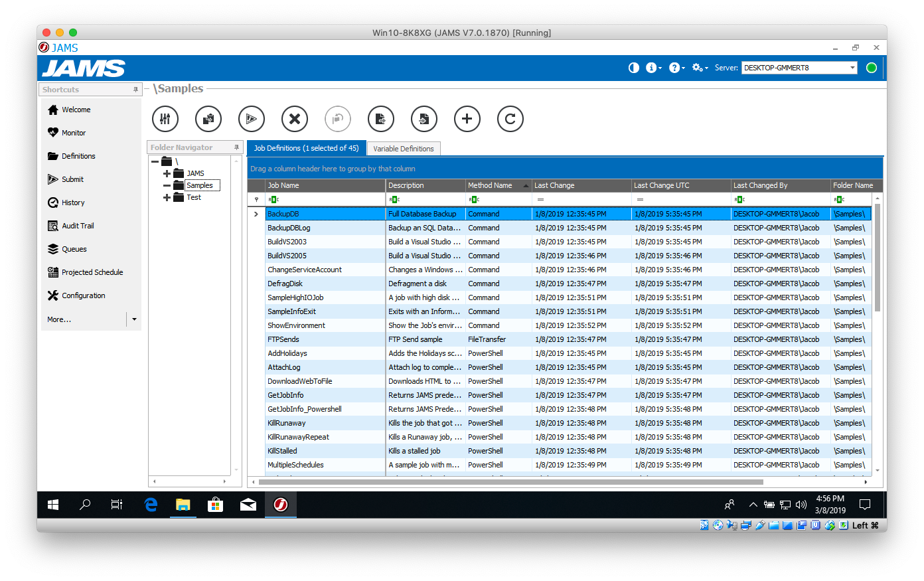Pin the Shortcuts panel
This screenshot has width=924, height=581.
pos(135,90)
